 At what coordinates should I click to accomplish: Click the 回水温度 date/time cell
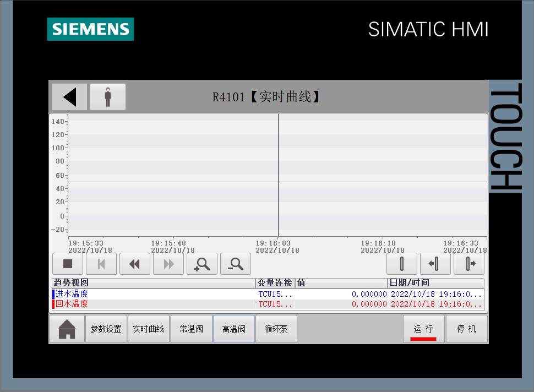pos(436,304)
